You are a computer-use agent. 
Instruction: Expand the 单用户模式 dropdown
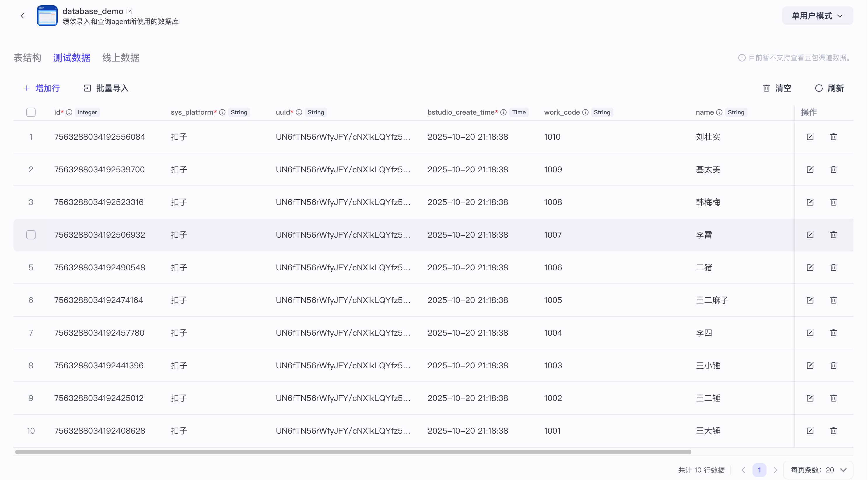pos(817,16)
